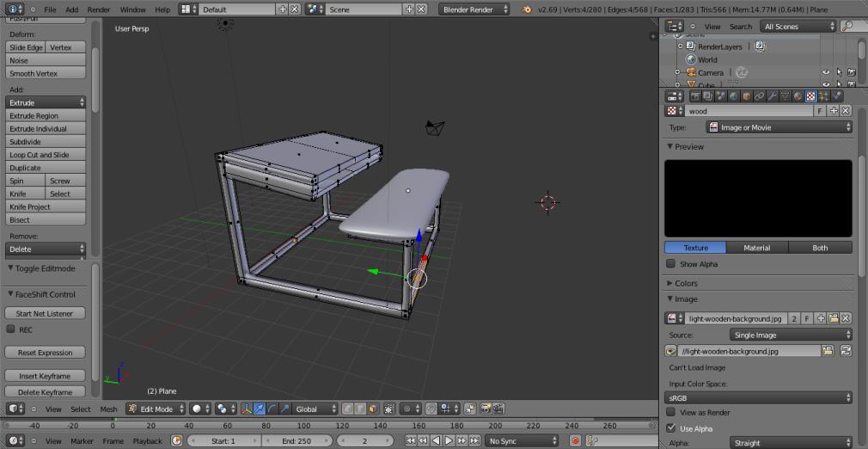The image size is (868, 449).
Task: Enable the View as Render checkbox
Action: pyautogui.click(x=671, y=412)
